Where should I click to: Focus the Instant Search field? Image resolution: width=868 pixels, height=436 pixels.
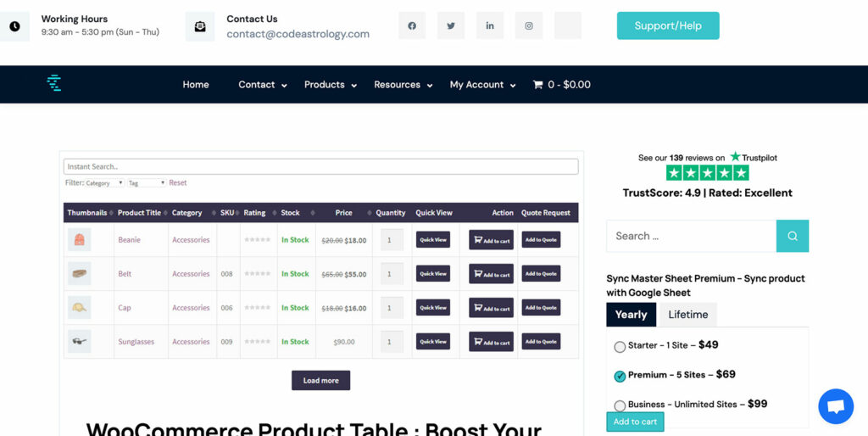pyautogui.click(x=321, y=167)
